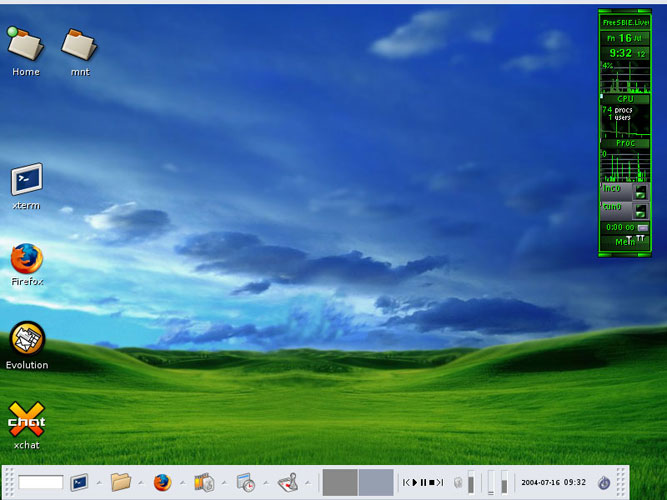Grab the left panel move handle

point(9,483)
